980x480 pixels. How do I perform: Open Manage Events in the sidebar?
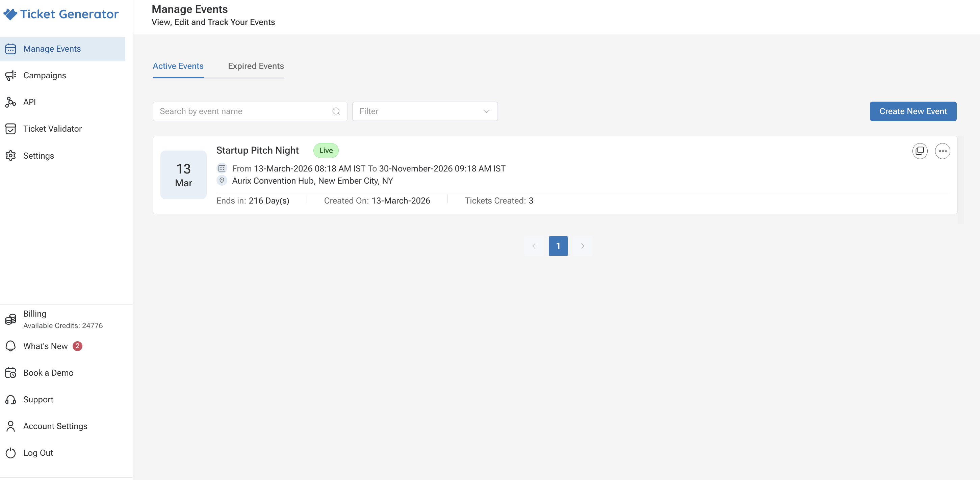(x=63, y=49)
